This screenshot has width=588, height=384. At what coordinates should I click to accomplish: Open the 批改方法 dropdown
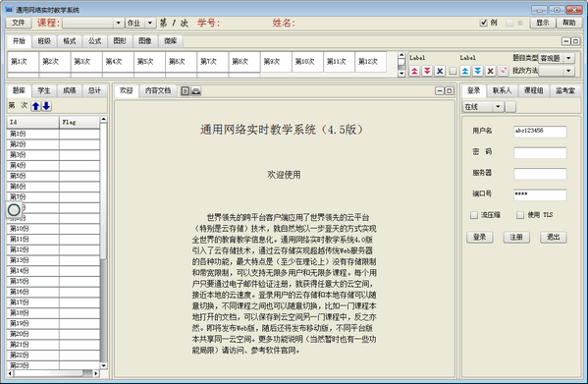569,71
